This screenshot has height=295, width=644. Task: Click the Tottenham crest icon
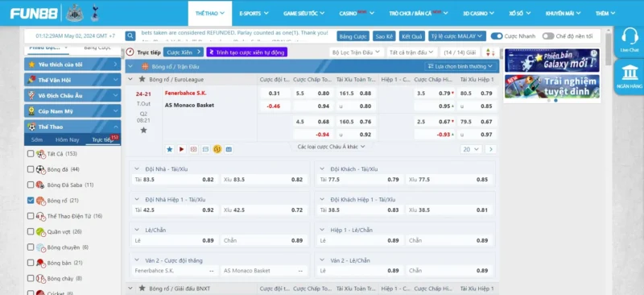tap(94, 13)
